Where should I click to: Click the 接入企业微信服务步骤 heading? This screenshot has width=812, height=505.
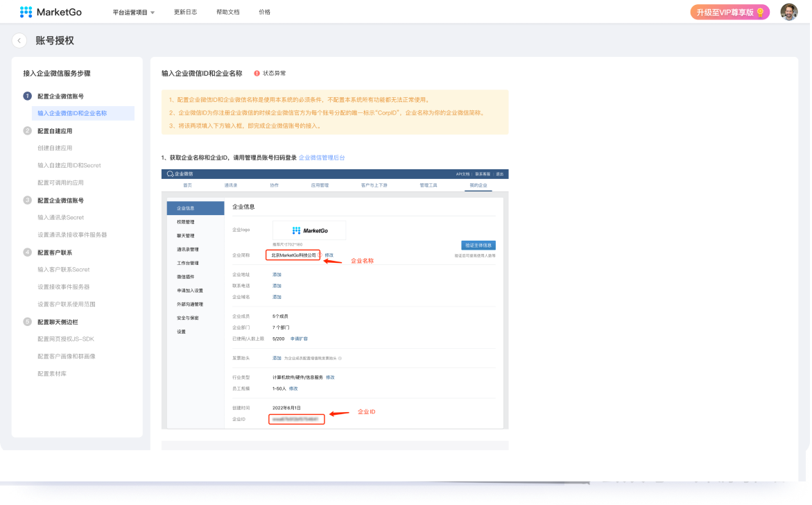click(x=57, y=74)
